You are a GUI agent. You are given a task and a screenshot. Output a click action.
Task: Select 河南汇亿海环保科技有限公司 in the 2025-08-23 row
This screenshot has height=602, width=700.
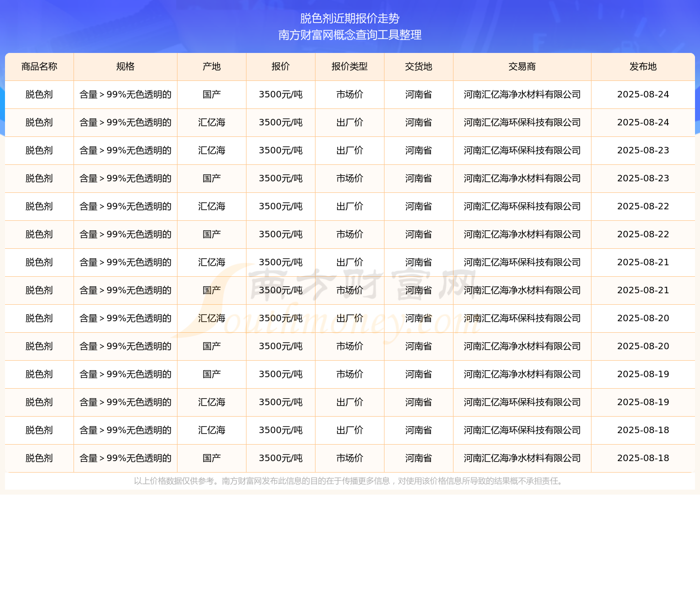click(522, 150)
